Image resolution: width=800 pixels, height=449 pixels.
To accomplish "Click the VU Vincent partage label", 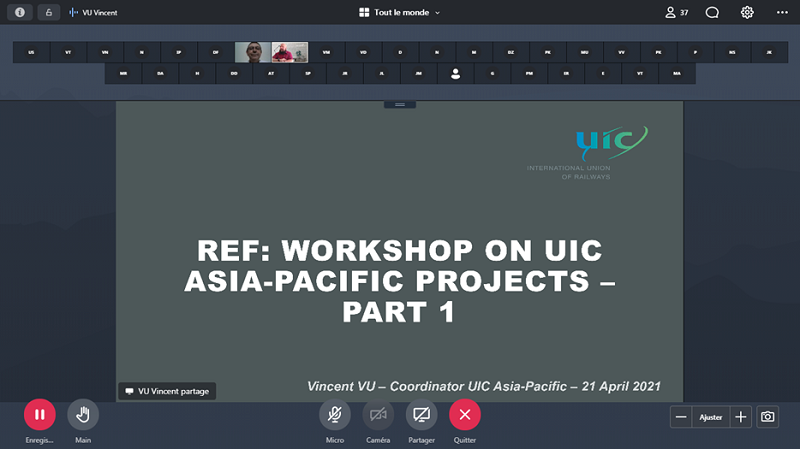I will coord(167,391).
